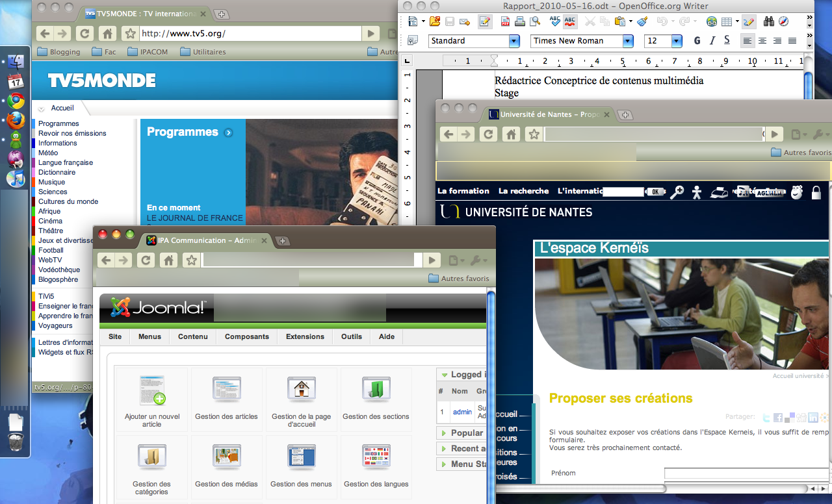Open the Trash in the Dock
Screen dimensions: 832x504
coord(16,444)
